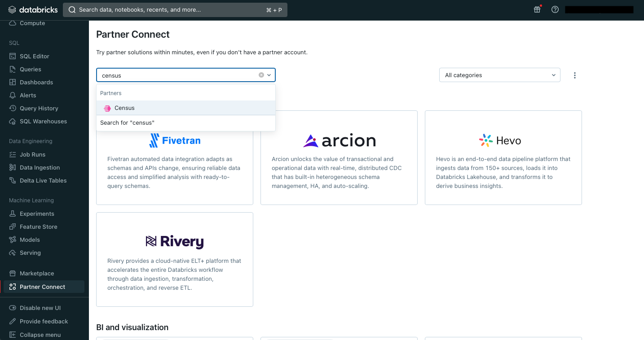Click the Alerts bell icon
The image size is (644, 340).
13,95
